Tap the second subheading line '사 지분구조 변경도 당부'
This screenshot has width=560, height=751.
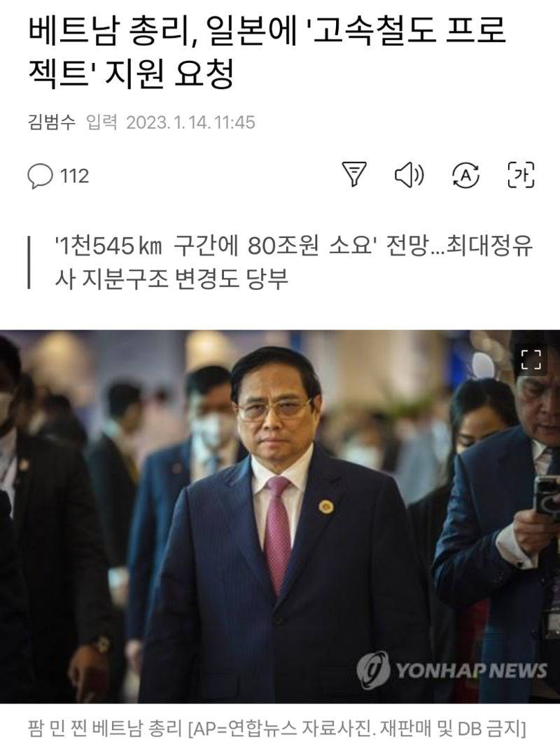point(171,279)
